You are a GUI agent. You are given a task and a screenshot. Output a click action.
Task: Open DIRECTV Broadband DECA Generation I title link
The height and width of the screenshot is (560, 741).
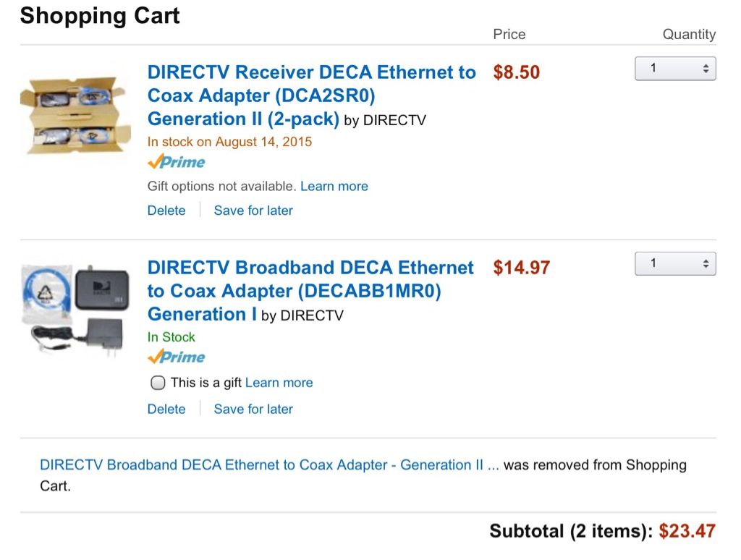(x=310, y=291)
